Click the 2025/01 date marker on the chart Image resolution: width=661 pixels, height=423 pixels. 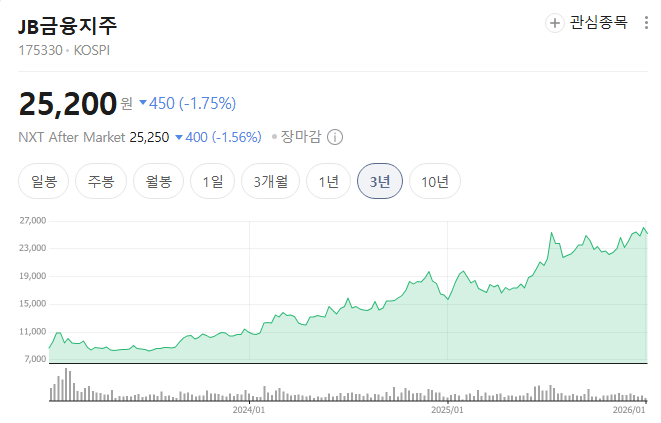pos(447,410)
